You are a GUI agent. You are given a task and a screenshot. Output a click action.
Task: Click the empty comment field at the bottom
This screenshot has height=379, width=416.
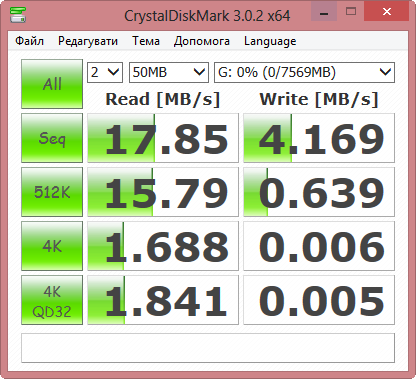pos(208,348)
